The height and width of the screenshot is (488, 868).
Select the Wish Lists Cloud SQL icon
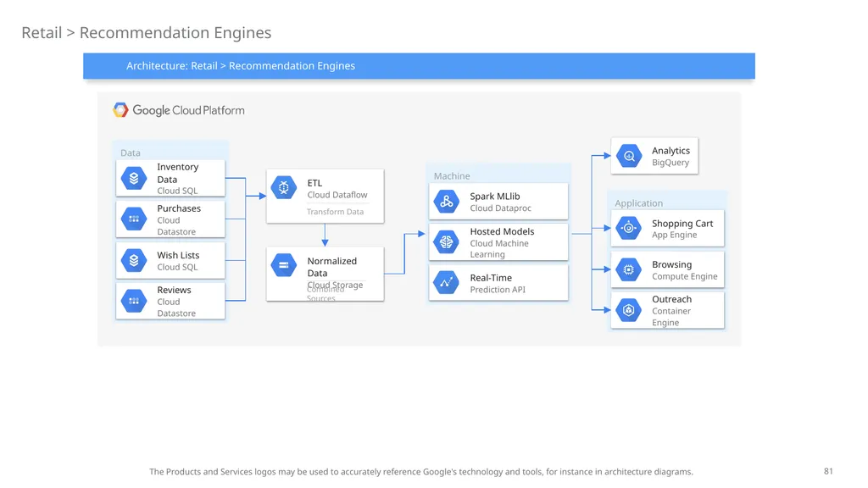pyautogui.click(x=134, y=260)
